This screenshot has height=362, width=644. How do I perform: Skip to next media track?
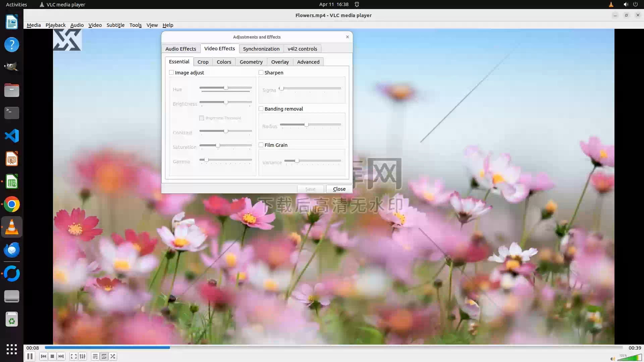[61, 356]
